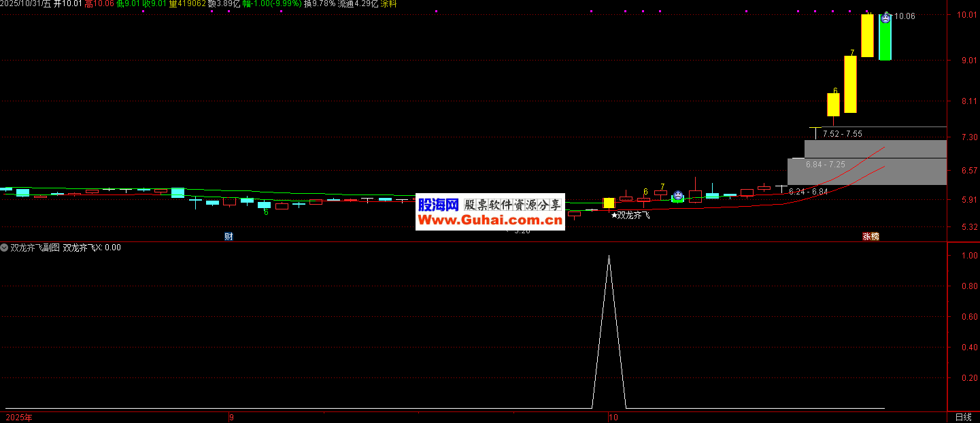The height and width of the screenshot is (423, 980).
Task: Click the sad face icon at 10.06
Action: [885, 19]
